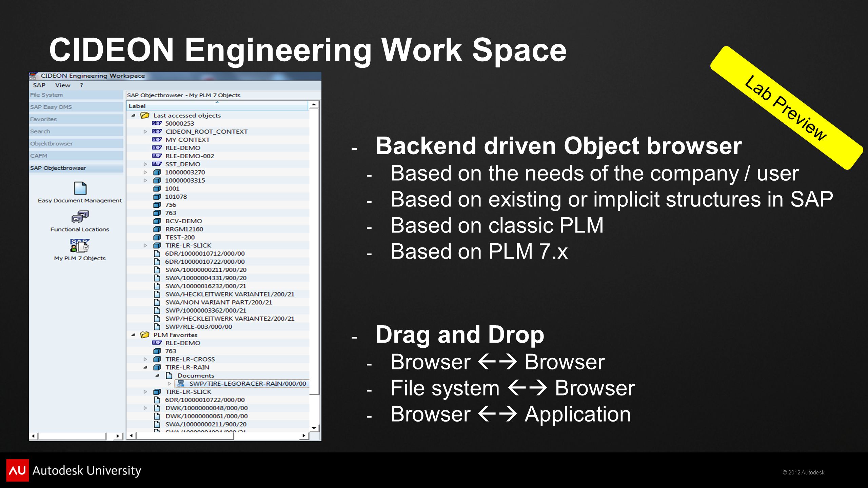Collapse the PLM Favorites folder
Image resolution: width=868 pixels, height=488 pixels.
[133, 335]
